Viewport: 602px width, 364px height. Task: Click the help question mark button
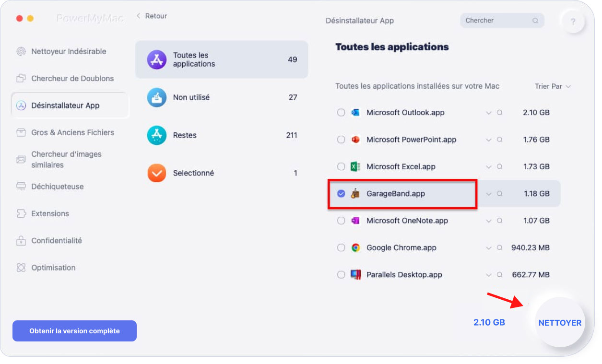tap(573, 22)
